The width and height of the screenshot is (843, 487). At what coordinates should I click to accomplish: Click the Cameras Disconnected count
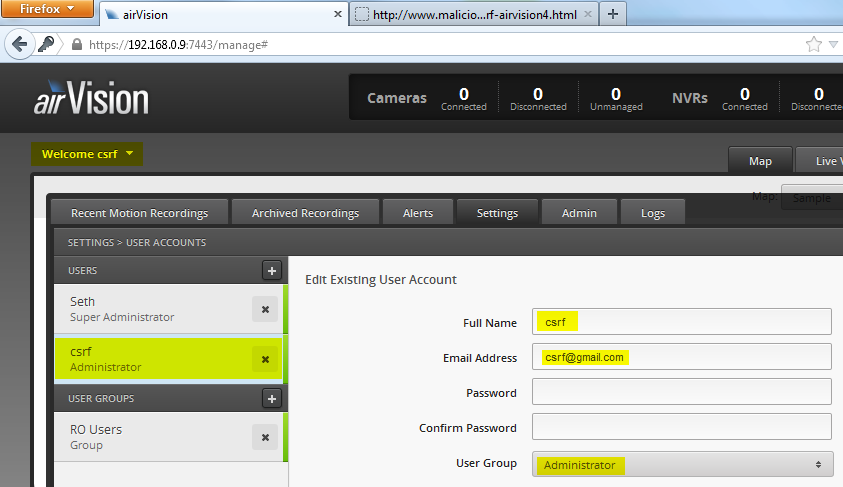point(538,98)
